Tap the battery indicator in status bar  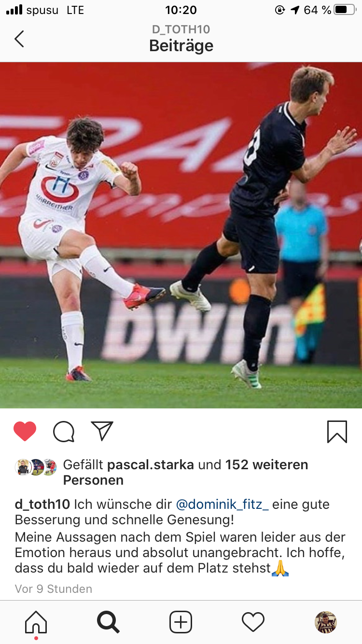click(345, 10)
